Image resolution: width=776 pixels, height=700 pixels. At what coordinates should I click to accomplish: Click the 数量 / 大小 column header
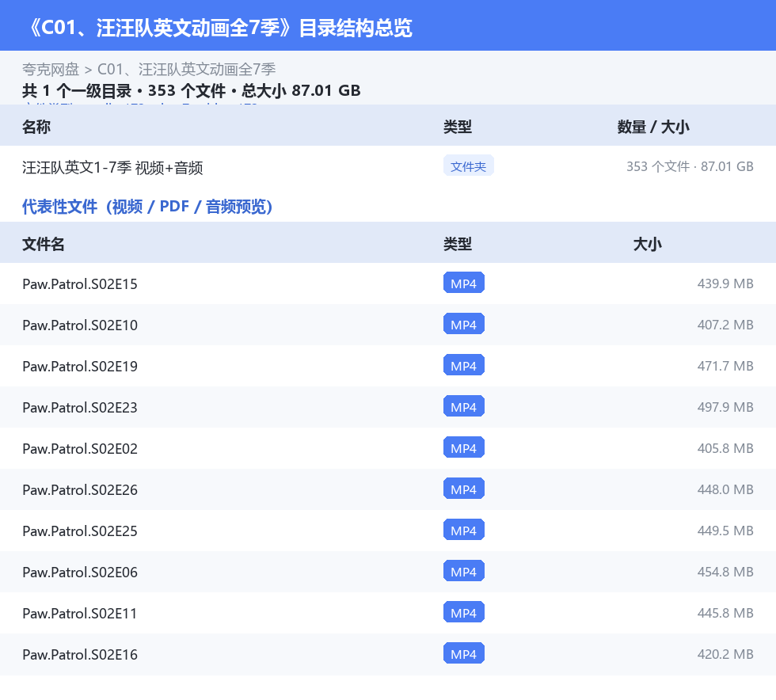click(x=653, y=127)
